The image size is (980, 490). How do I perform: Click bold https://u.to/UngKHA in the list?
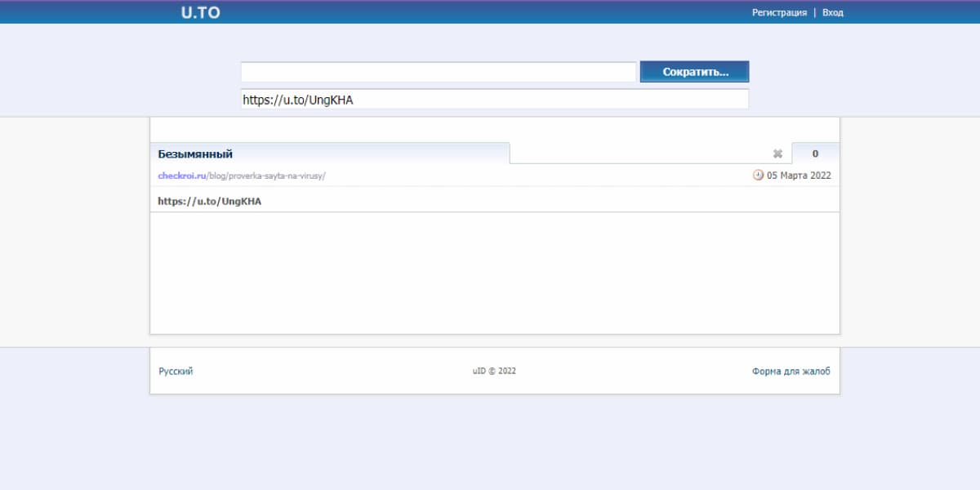209,200
